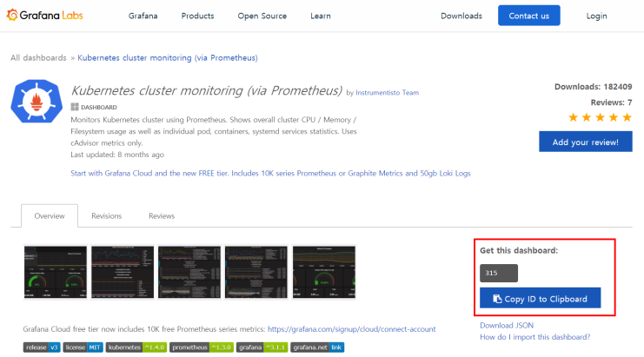Click the third review star
The width and height of the screenshot is (644, 357).
tap(600, 118)
